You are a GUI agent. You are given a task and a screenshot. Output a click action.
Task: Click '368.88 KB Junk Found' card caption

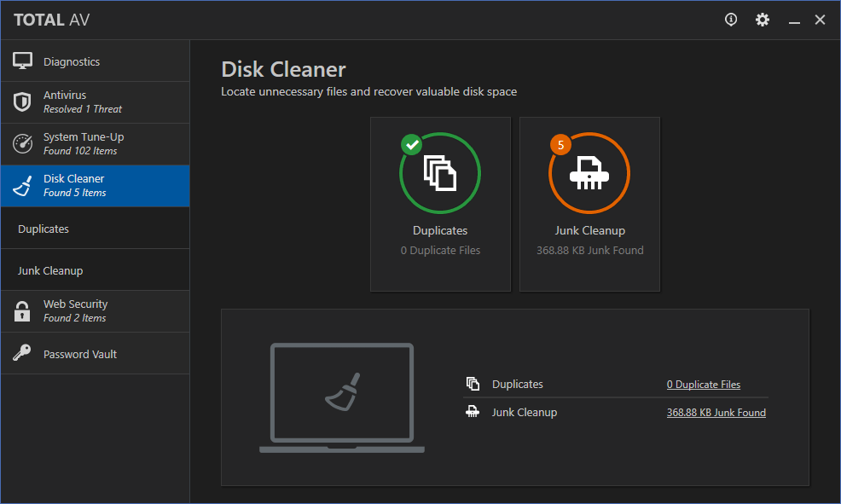pyautogui.click(x=589, y=251)
